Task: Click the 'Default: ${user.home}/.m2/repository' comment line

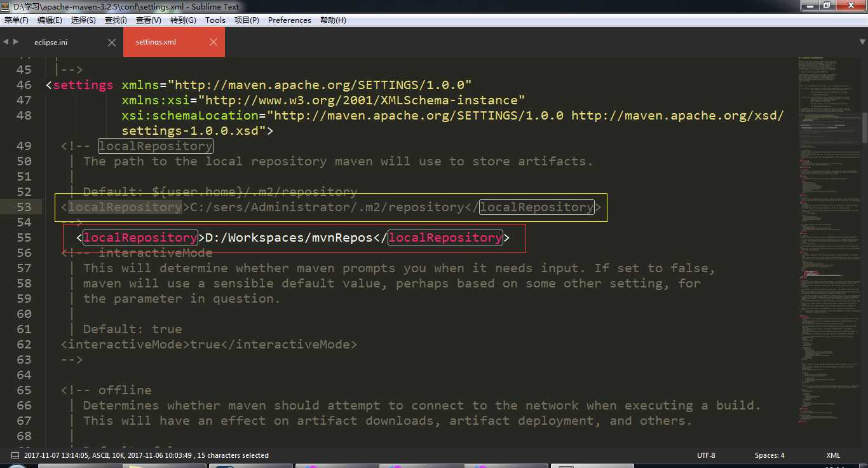Action: coord(220,192)
